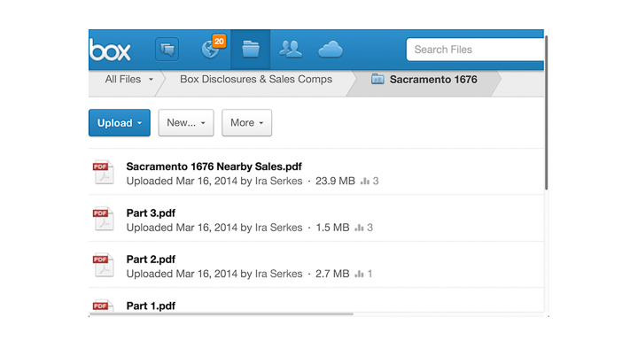Click the cloud icon in header
Viewport: 638px width, 364px height.
click(x=330, y=50)
